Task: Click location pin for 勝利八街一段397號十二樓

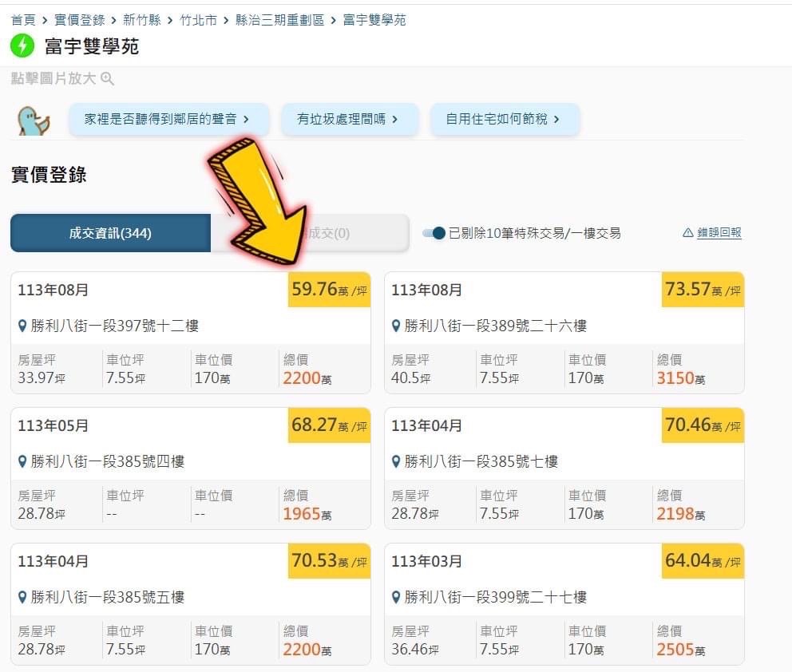Action: pos(22,326)
